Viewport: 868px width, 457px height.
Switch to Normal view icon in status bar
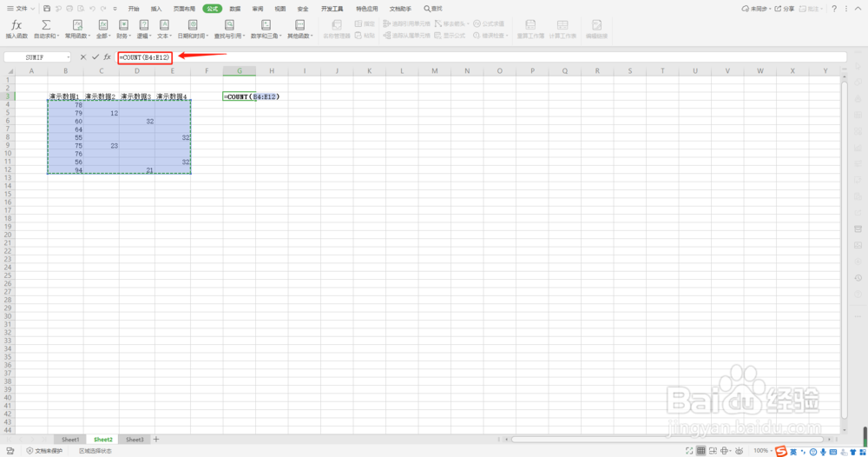[700, 451]
